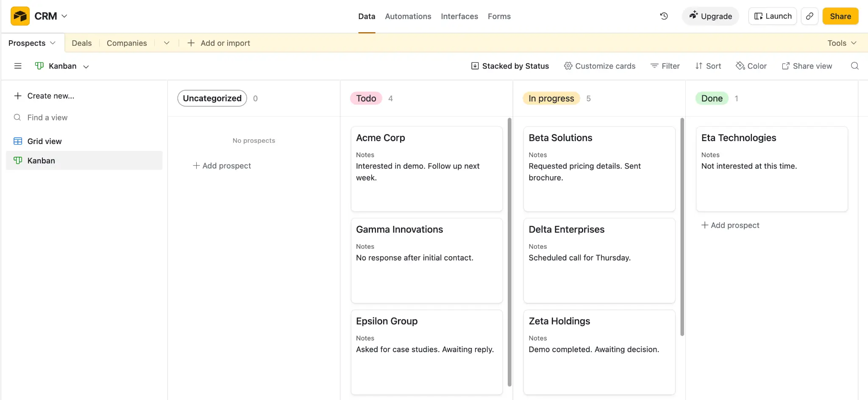Screen dimensions: 868x400
Task: Open the Zeta Holdings card
Action: [x=599, y=352]
